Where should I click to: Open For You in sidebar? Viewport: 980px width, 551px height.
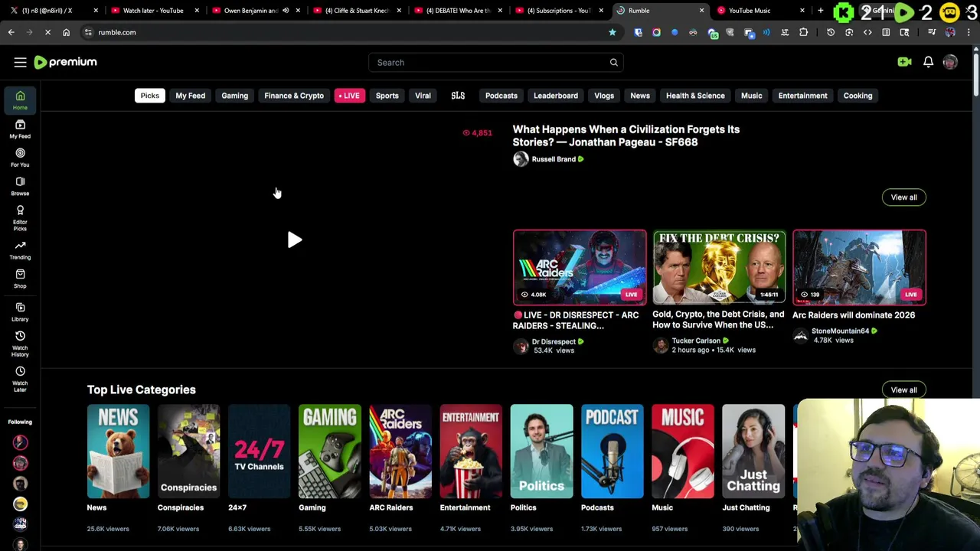pos(20,158)
